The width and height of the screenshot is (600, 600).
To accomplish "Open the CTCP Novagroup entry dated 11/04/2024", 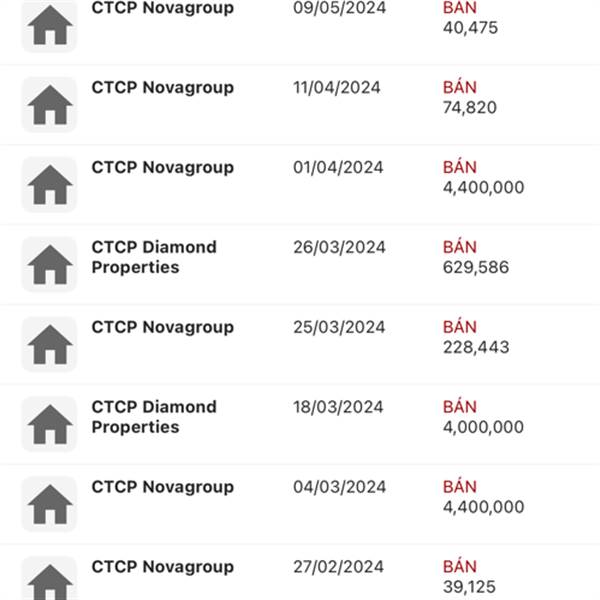I will [163, 88].
